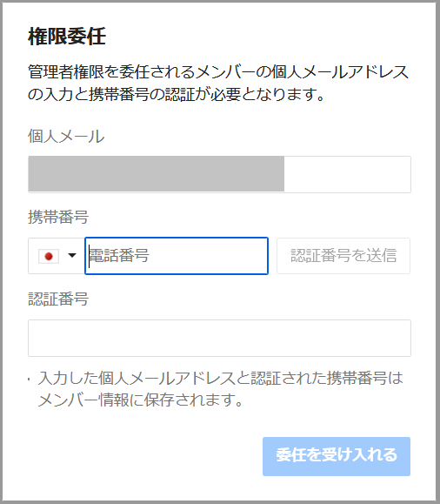Viewport: 440px width, 504px height.
Task: Click inside the 認証番号 input field
Action: (219, 338)
